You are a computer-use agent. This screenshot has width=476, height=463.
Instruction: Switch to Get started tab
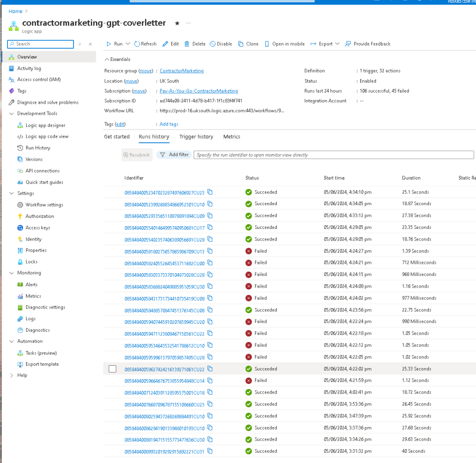[x=117, y=137]
